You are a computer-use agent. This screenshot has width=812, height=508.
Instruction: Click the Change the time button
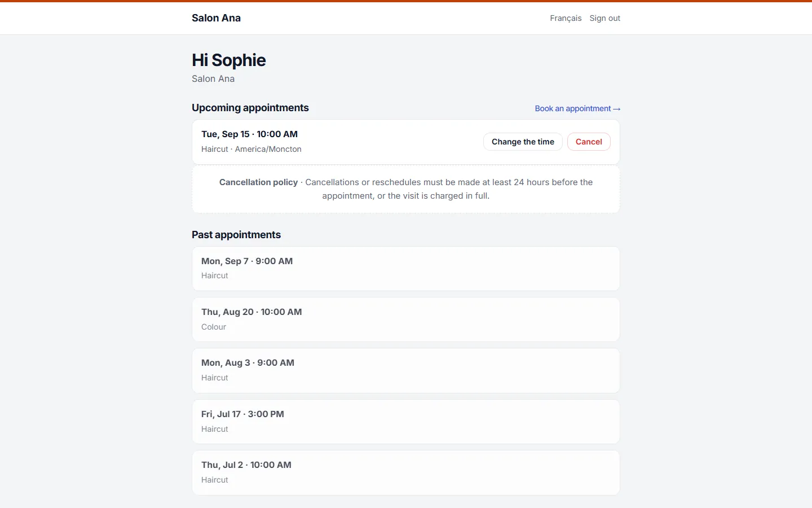523,142
